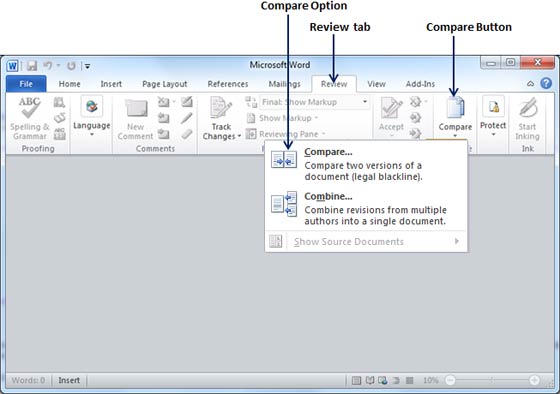Click the Previous Comment icon

click(x=164, y=118)
